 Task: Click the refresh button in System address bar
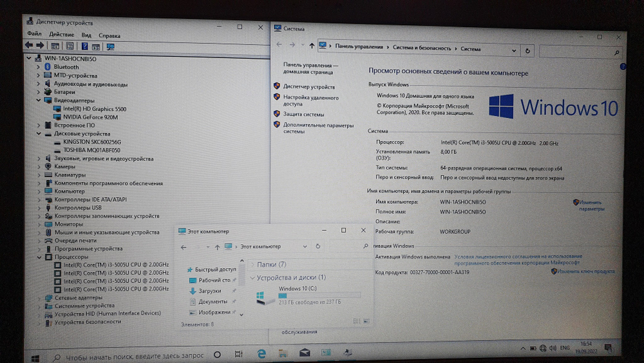[528, 51]
